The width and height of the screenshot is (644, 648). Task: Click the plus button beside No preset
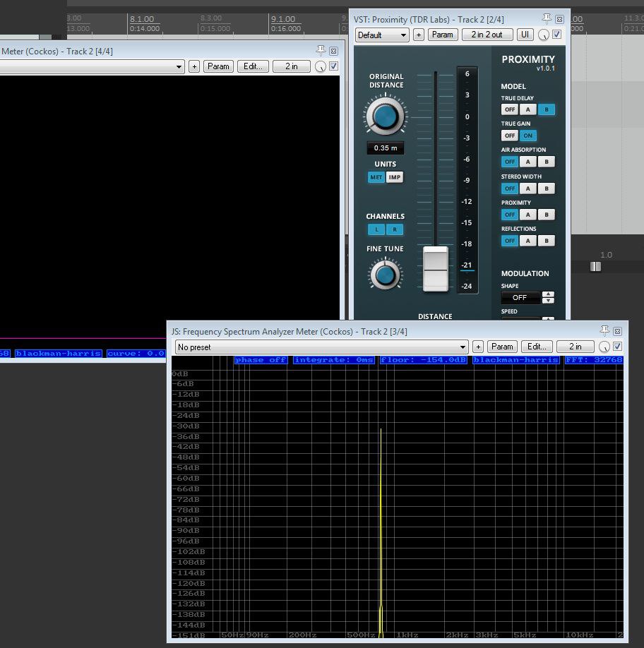478,347
